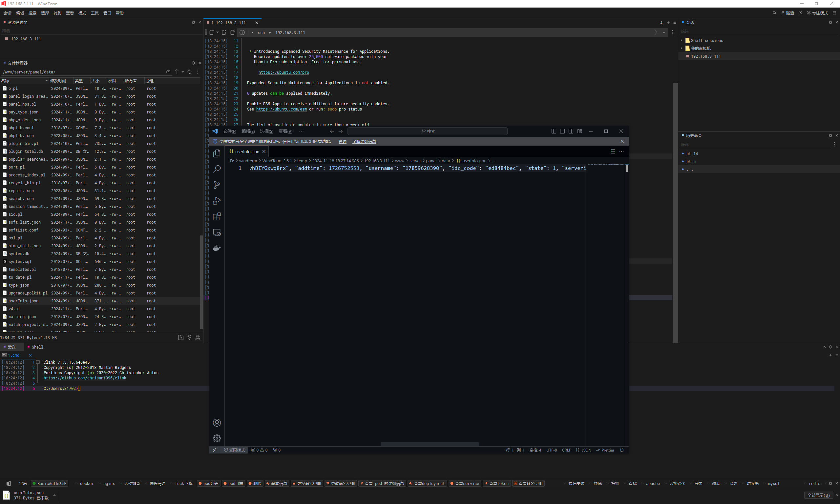The image size is (840, 504).
Task: Toggle bottom panel in VS Code title bar
Action: pyautogui.click(x=562, y=131)
